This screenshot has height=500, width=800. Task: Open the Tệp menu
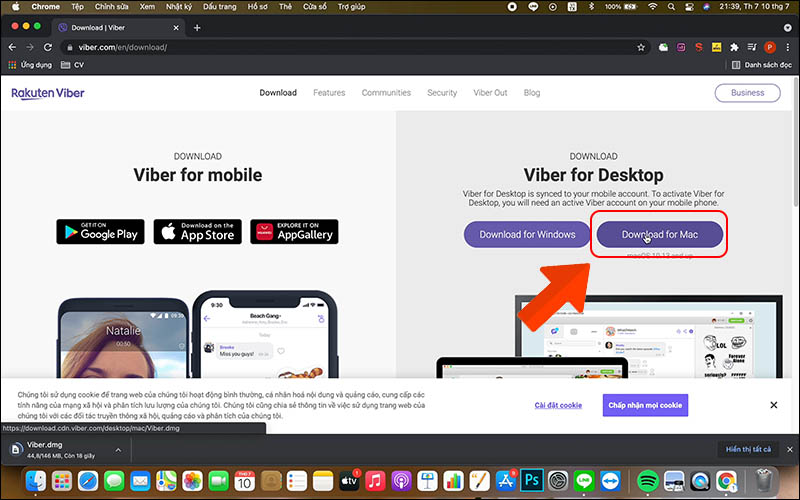pos(78,7)
